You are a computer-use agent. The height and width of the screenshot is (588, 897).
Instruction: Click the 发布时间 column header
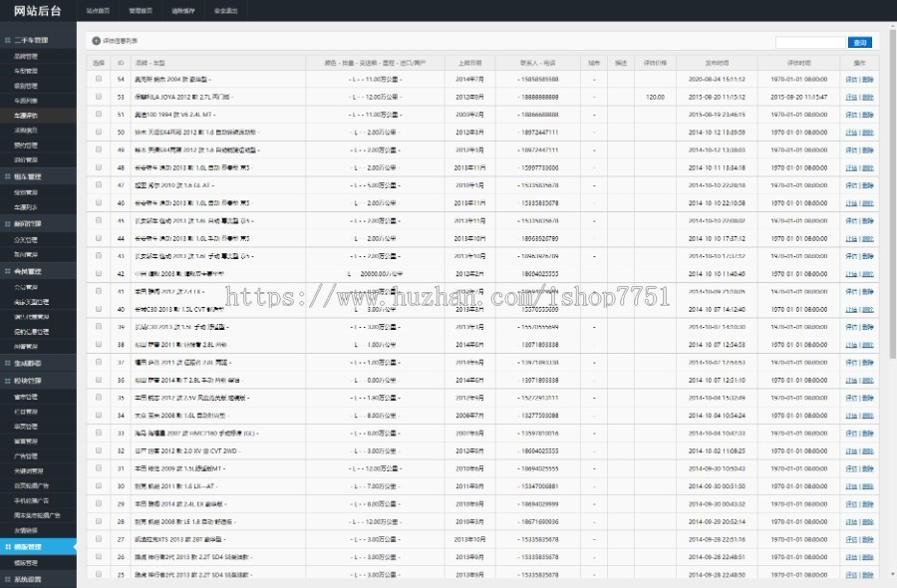click(x=717, y=63)
